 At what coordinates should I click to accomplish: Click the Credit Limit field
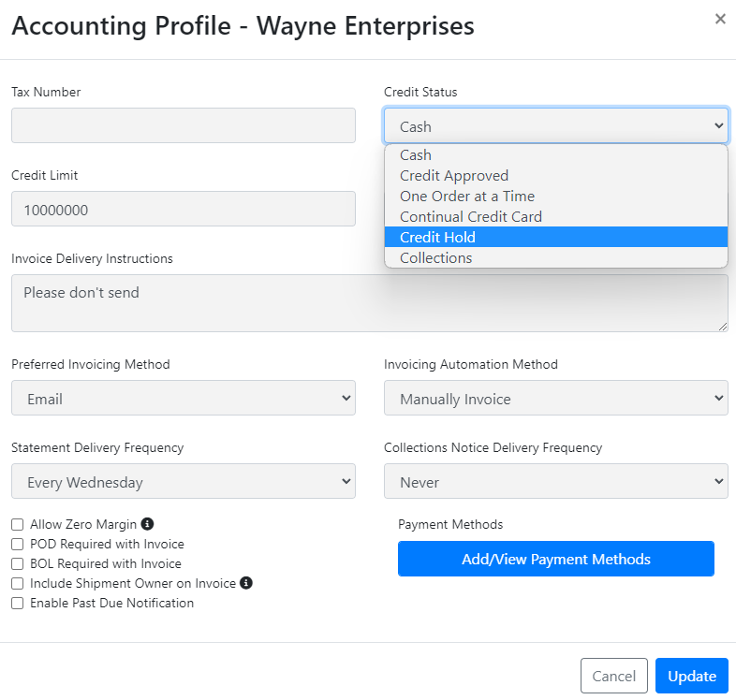(184, 209)
